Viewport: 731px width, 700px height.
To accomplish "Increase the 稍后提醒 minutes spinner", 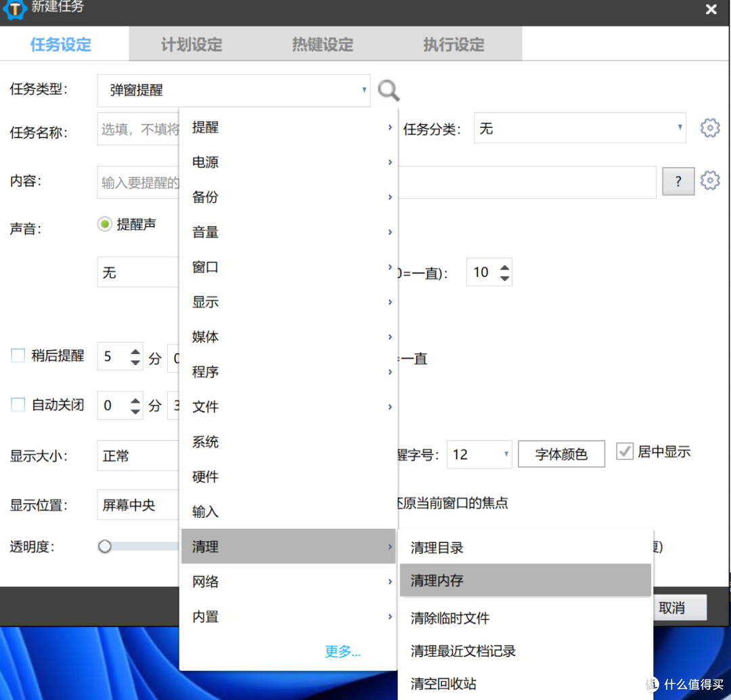I will (135, 352).
